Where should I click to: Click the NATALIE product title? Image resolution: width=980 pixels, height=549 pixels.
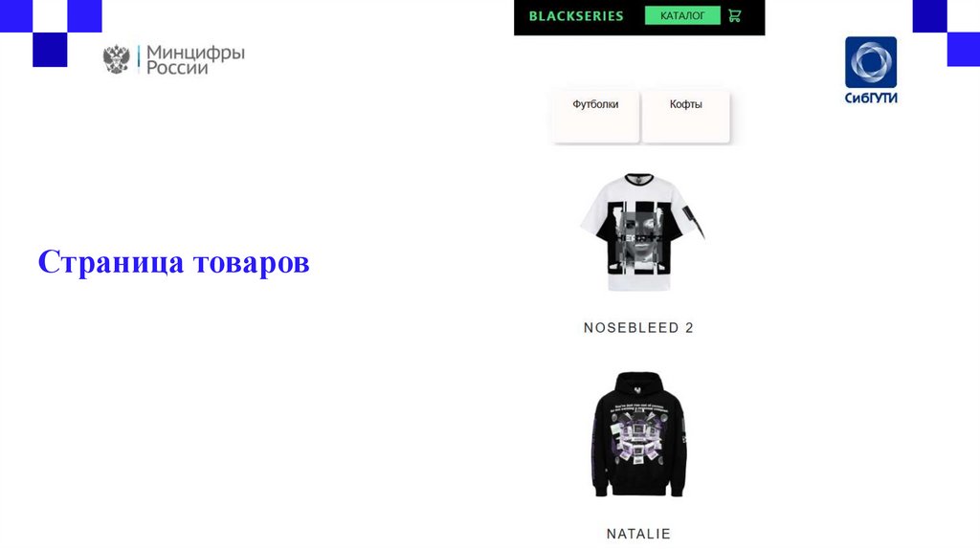point(638,534)
